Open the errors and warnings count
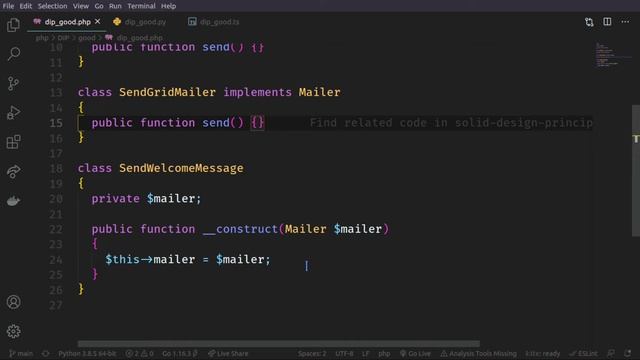640x360 pixels. pyautogui.click(x=139, y=353)
